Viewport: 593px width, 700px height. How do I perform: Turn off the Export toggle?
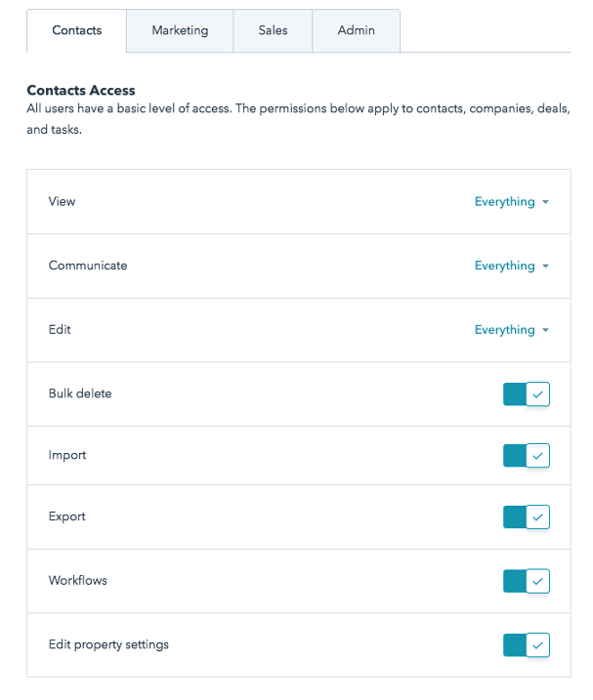tap(527, 517)
